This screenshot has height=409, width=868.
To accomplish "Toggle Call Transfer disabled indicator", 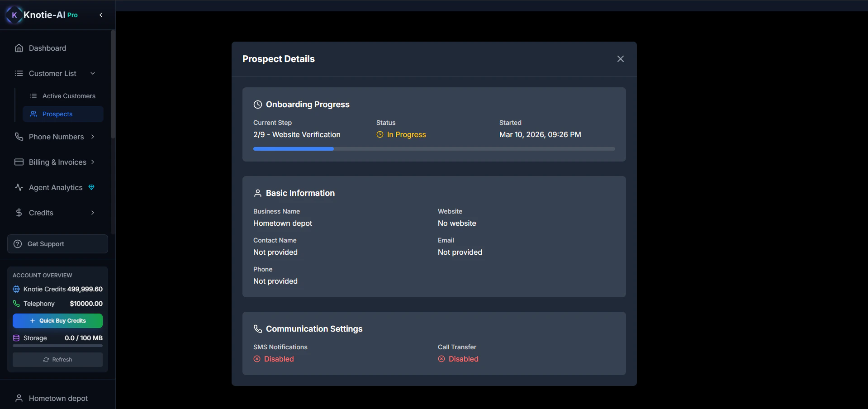I will 441,359.
